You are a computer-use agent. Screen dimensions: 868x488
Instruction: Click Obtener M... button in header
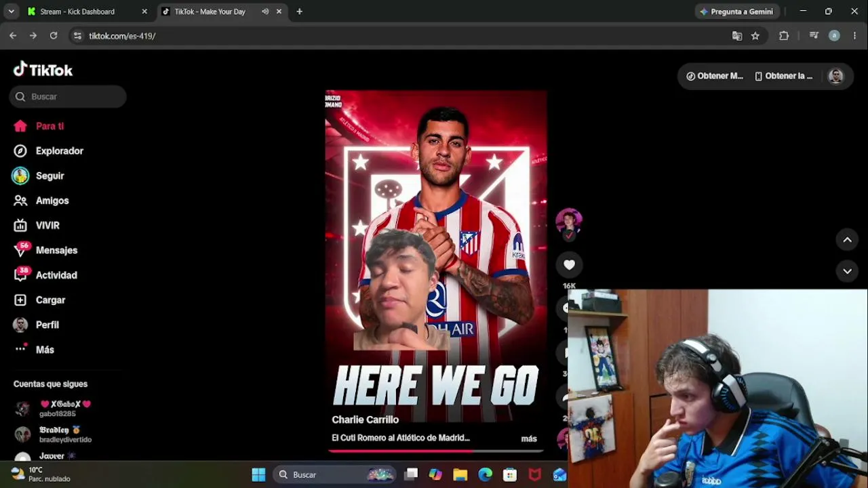[715, 76]
